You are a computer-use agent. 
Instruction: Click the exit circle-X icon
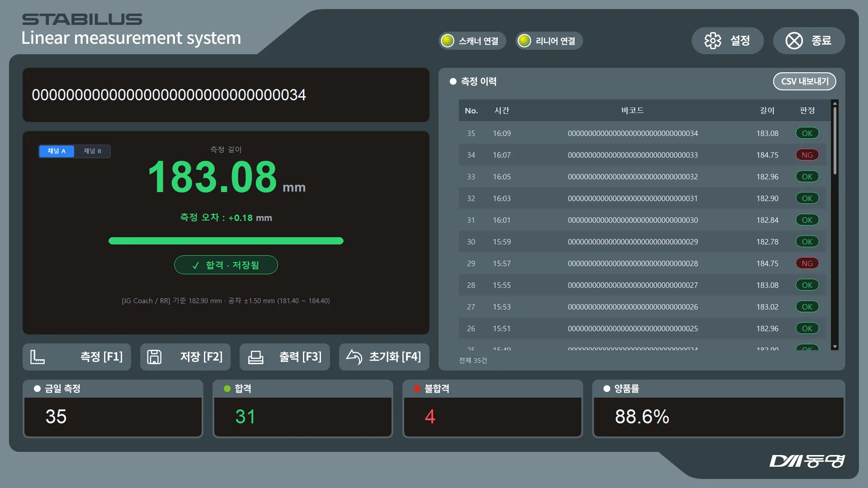(794, 41)
